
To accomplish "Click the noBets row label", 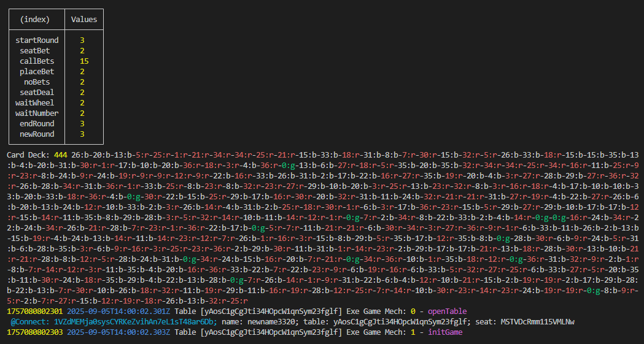I will pyautogui.click(x=37, y=82).
